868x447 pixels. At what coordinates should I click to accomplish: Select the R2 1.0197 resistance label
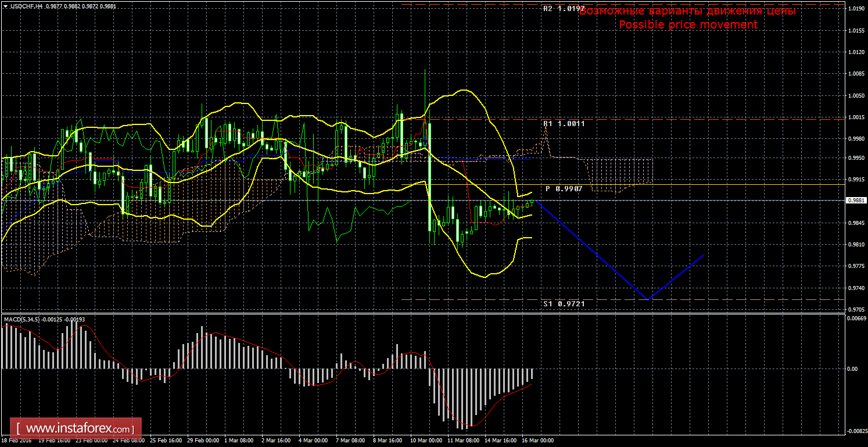(x=562, y=9)
